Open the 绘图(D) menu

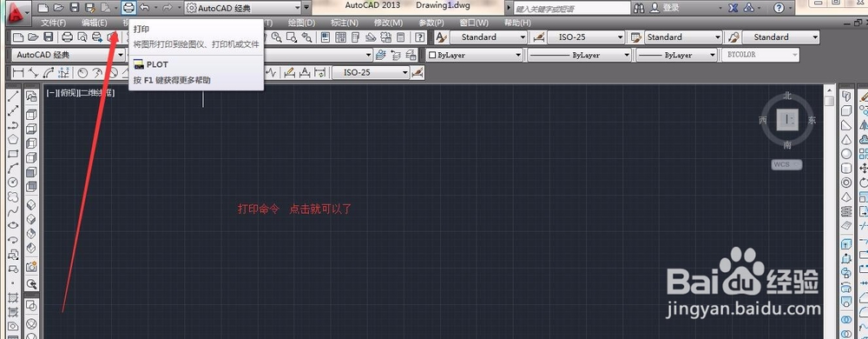(x=302, y=23)
